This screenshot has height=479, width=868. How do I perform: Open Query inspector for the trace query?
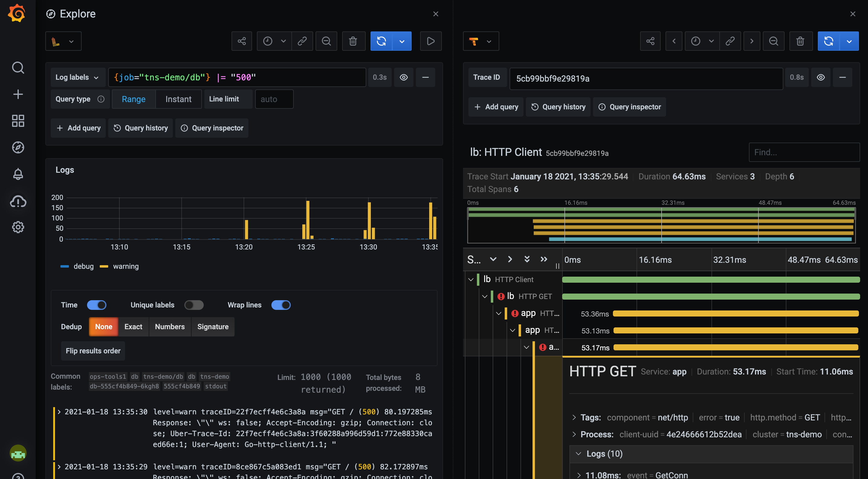coord(630,107)
